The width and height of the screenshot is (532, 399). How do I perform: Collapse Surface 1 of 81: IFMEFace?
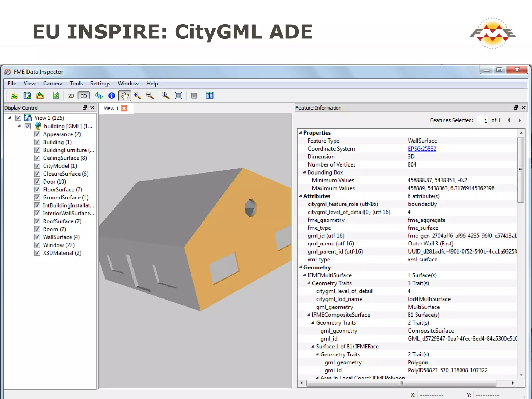point(313,346)
